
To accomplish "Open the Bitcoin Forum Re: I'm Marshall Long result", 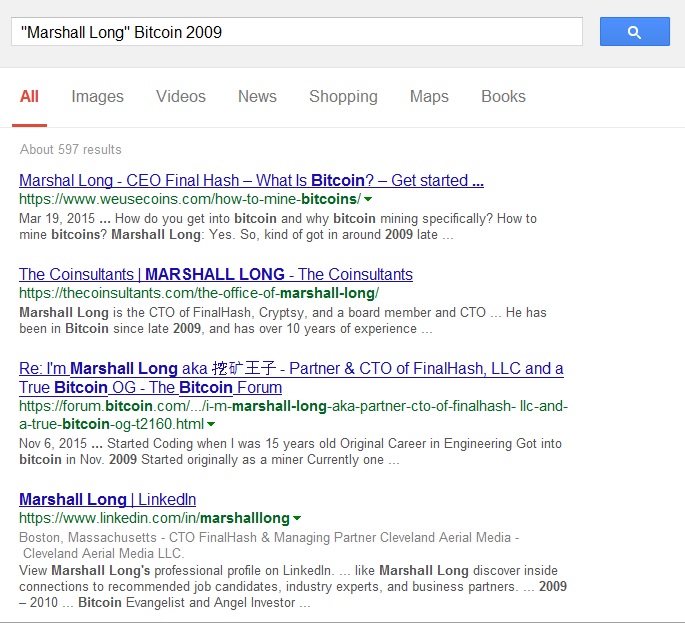I will (291, 377).
